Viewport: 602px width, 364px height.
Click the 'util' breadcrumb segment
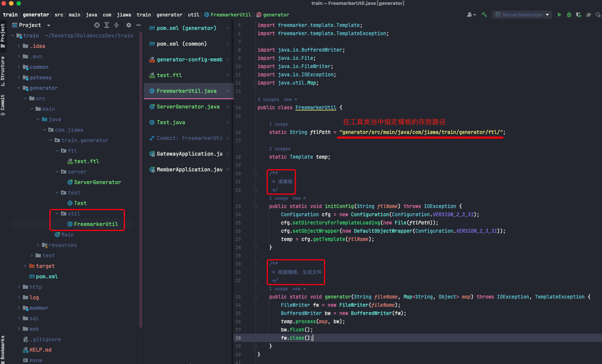(x=194, y=15)
